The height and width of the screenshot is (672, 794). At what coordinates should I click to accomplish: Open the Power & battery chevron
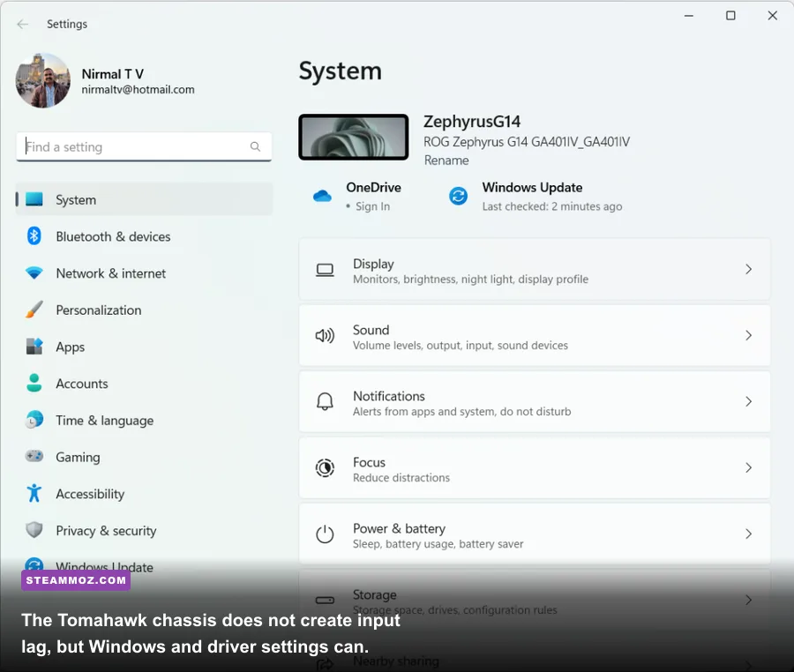tap(748, 534)
